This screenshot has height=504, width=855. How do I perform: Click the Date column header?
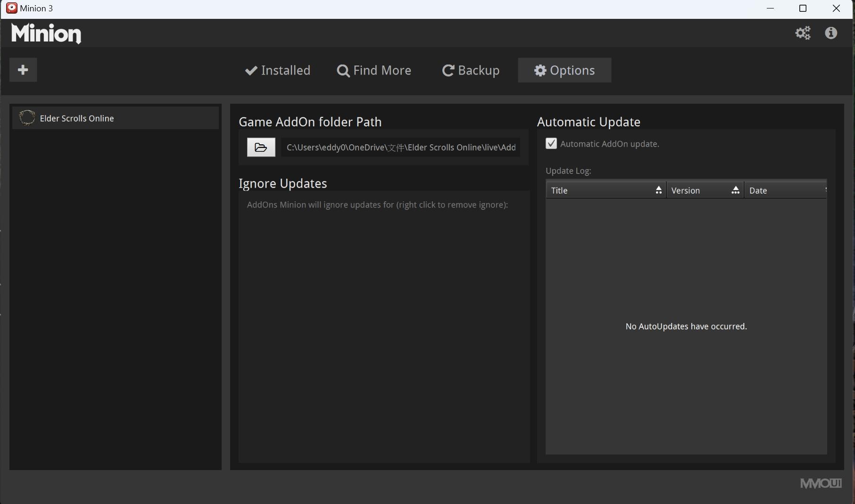coord(785,190)
